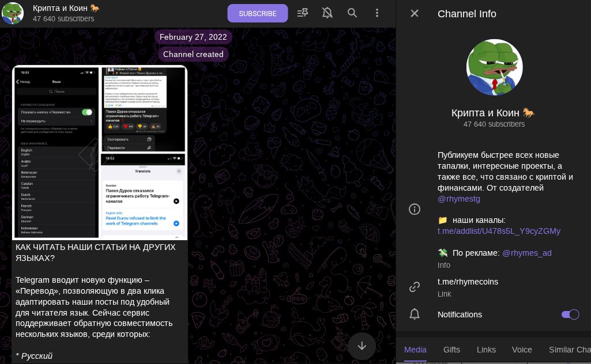Viewport: 591px width, 364px height.
Task: Close the Channel Info panel
Action: pyautogui.click(x=414, y=14)
